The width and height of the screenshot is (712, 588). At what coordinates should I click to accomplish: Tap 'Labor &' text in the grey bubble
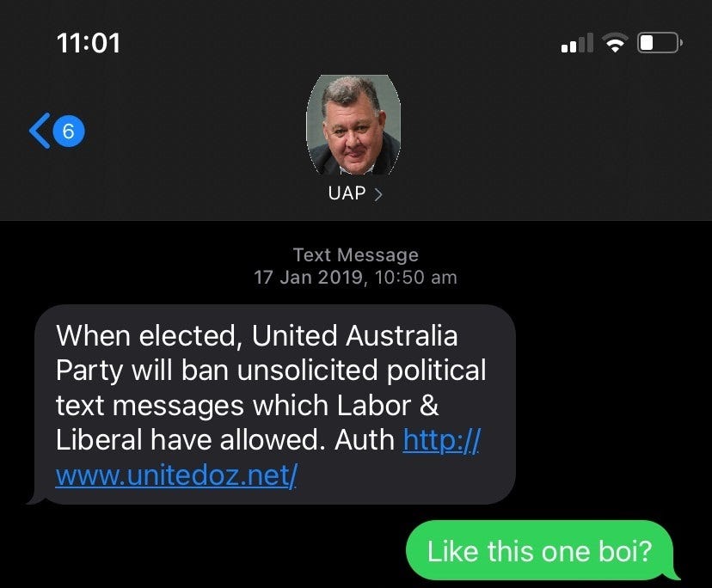click(x=388, y=405)
